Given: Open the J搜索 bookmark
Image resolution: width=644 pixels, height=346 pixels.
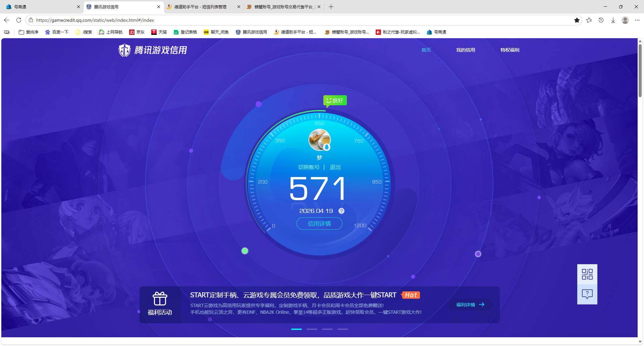Looking at the screenshot, I should click(x=84, y=32).
